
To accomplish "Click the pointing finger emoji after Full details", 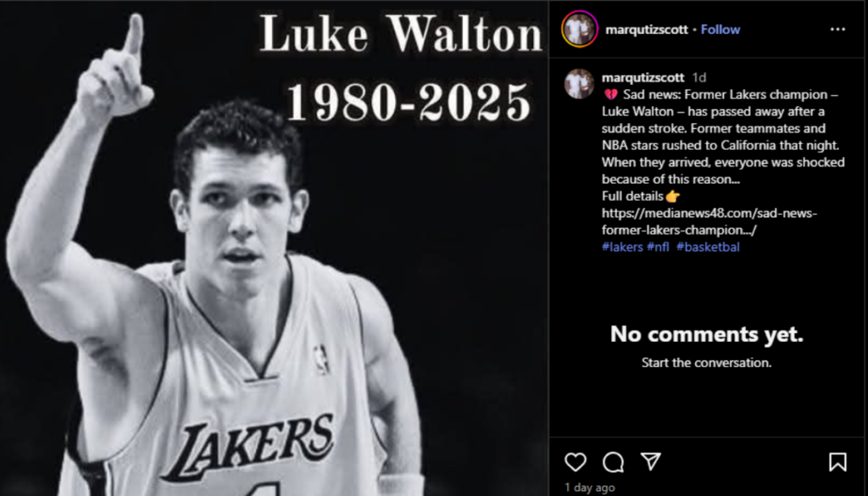I will (672, 196).
